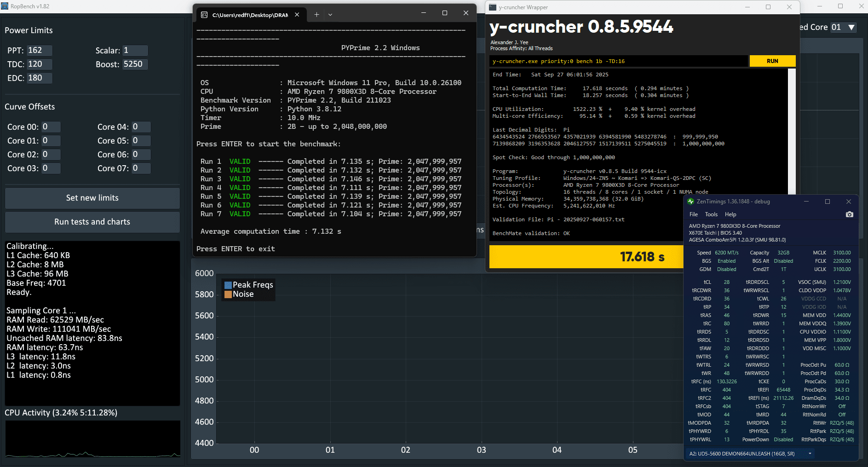868x467 pixels.
Task: Click the blue Peak Freqs legend swatch
Action: (x=228, y=285)
